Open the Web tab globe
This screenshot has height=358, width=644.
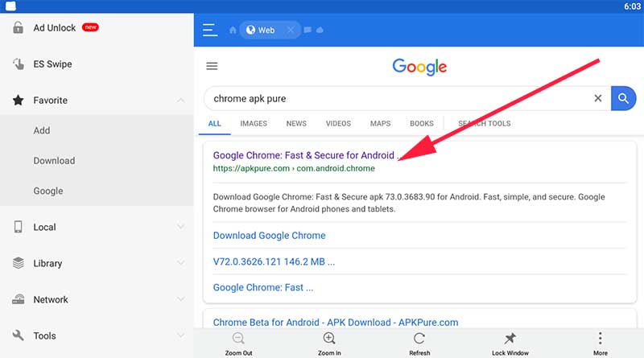click(250, 30)
